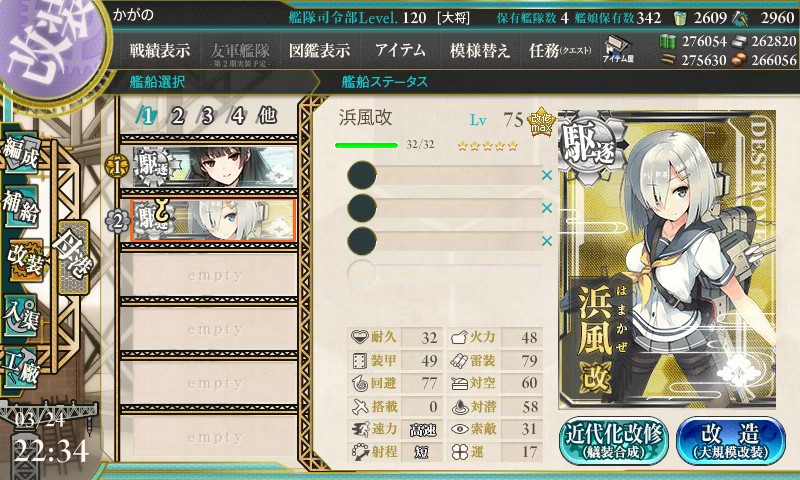Click the 改造 remodel button
This screenshot has height=480, width=800.
[731, 441]
